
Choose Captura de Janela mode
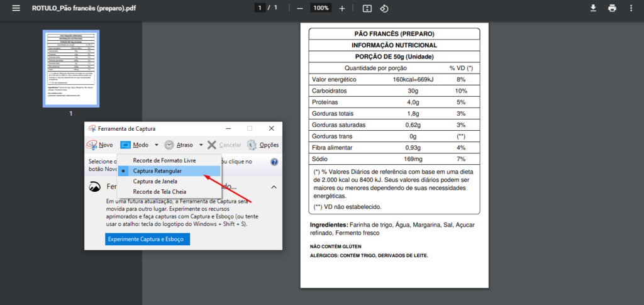pyautogui.click(x=169, y=181)
